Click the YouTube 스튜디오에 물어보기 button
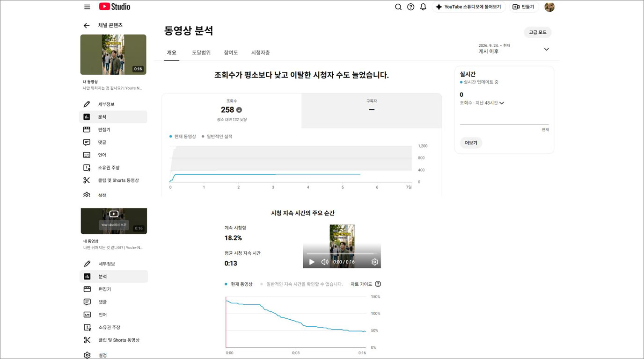 468,7
